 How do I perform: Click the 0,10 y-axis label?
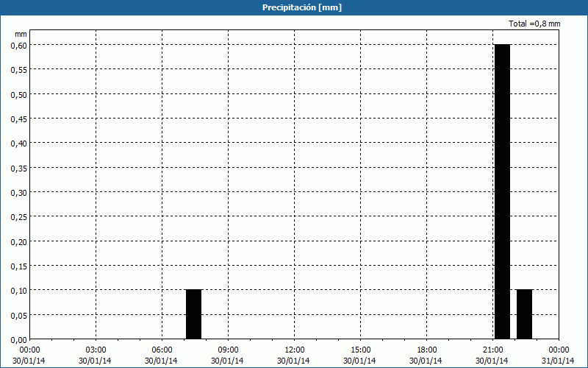point(19,291)
